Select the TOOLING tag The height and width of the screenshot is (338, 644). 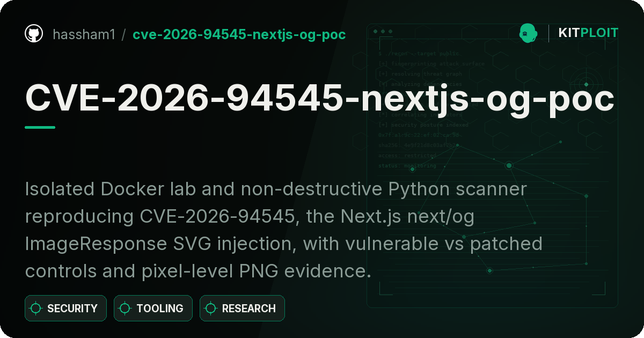pos(153,308)
